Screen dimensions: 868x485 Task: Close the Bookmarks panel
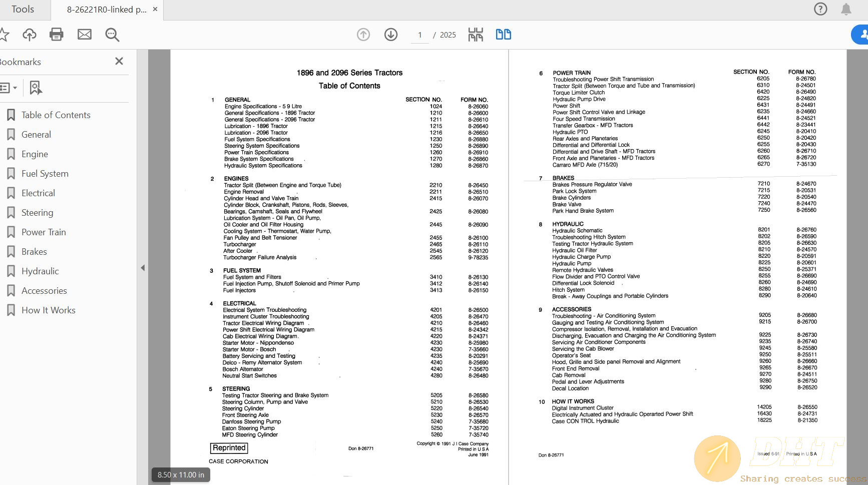119,61
